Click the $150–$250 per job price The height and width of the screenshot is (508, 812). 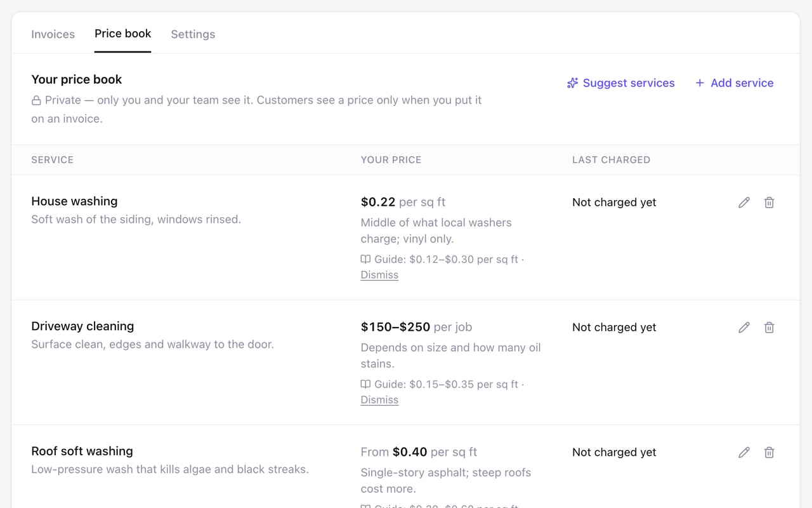point(416,327)
